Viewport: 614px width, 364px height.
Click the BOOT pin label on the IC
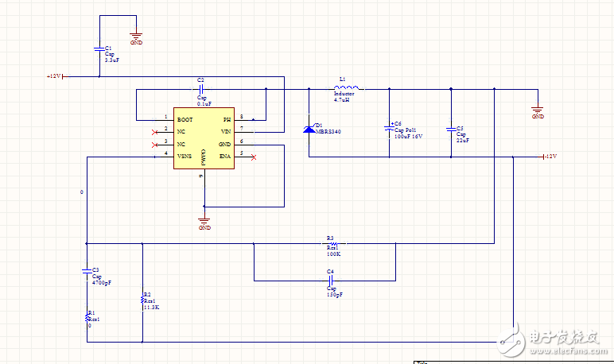click(185, 120)
